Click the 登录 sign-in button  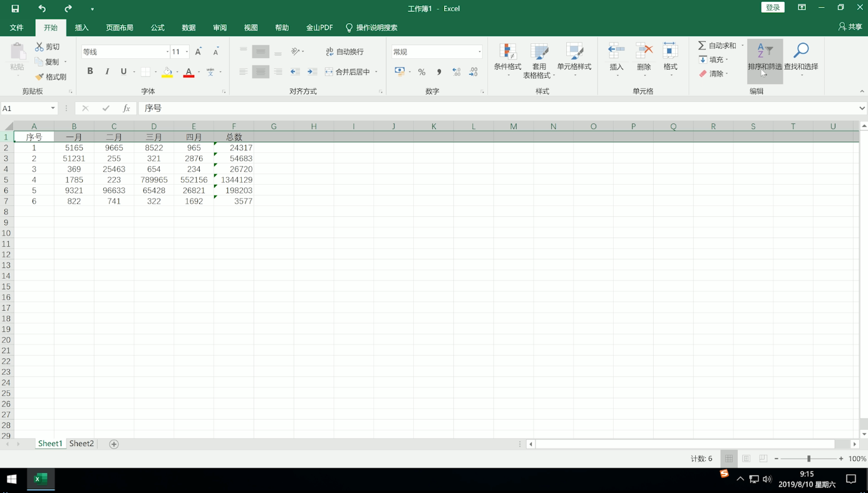(x=773, y=8)
